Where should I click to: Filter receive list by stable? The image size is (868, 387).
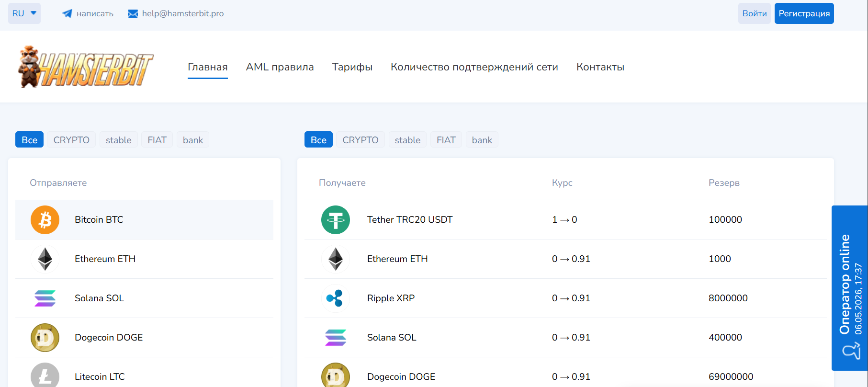point(408,140)
